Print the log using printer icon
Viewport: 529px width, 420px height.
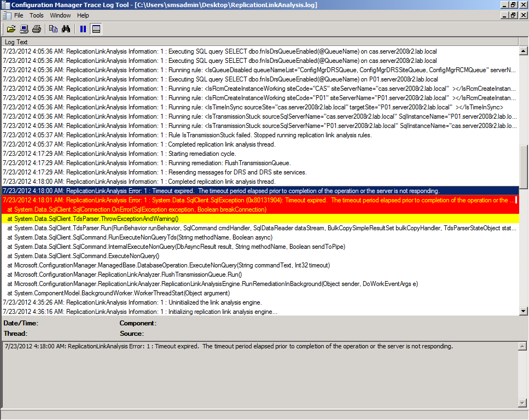coord(37,29)
